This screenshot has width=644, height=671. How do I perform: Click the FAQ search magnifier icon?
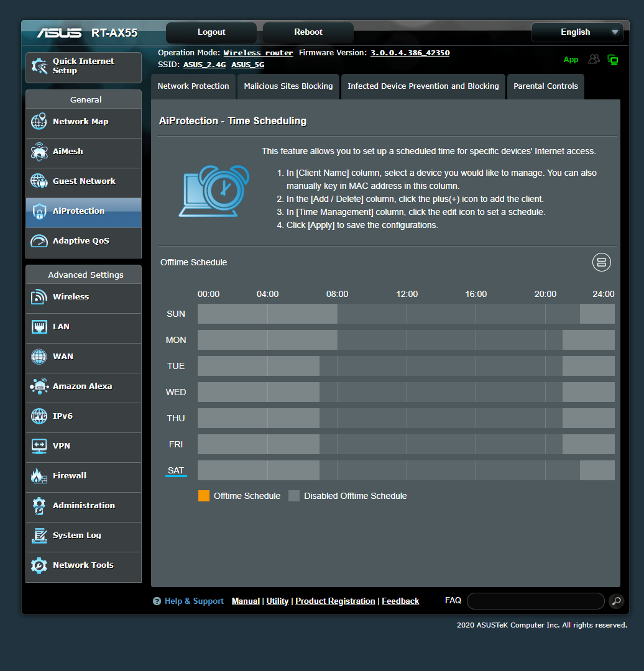point(616,601)
